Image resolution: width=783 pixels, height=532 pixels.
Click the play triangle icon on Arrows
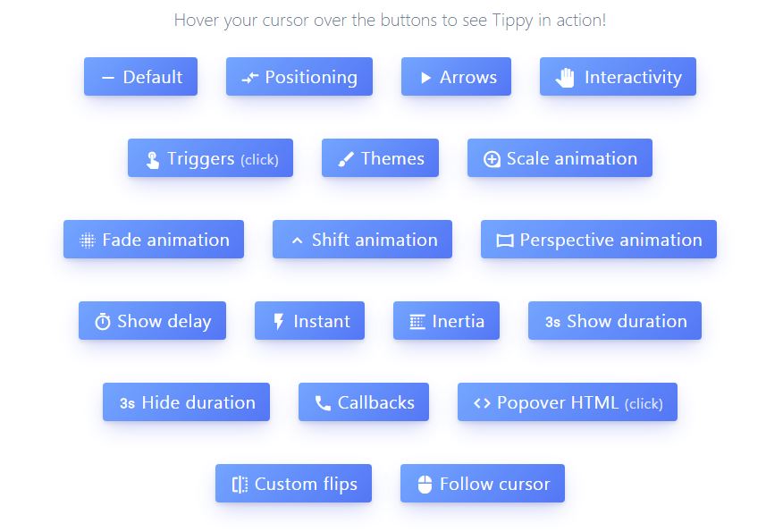pos(425,78)
